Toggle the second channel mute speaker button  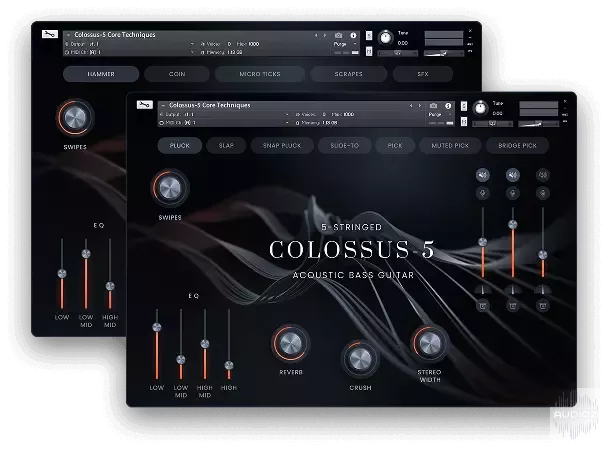[x=513, y=175]
